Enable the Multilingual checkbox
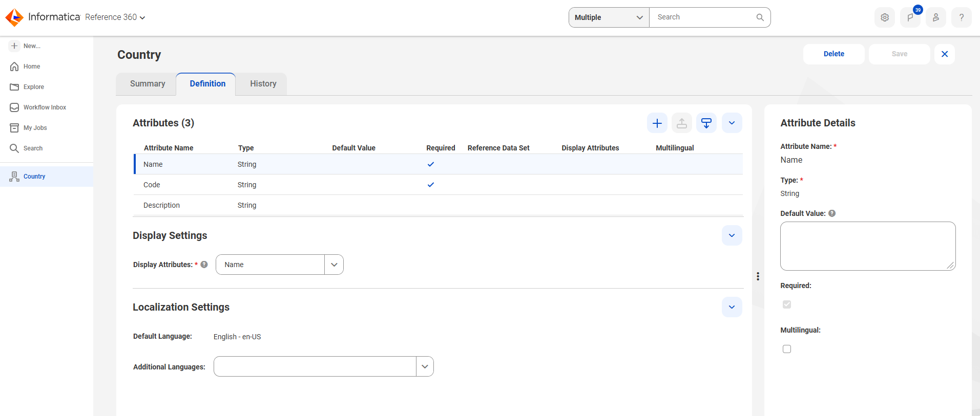Viewport: 980px width, 416px height. coord(787,349)
